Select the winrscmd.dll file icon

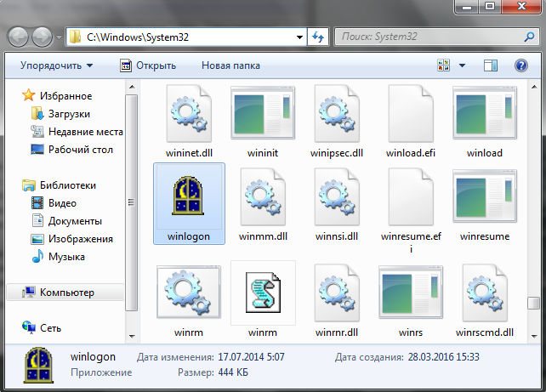pyautogui.click(x=485, y=293)
